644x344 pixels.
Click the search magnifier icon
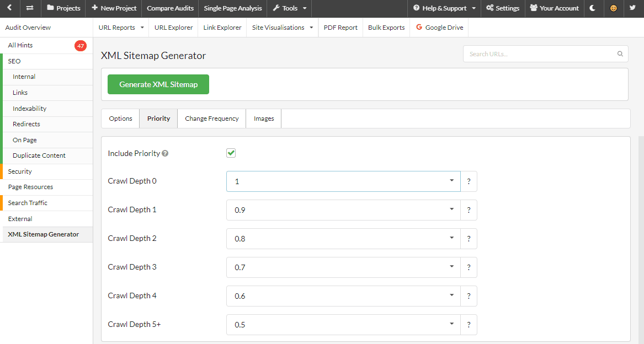click(x=620, y=54)
